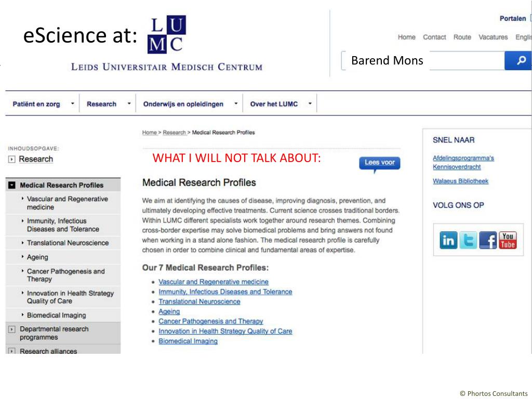Expand the Research alliances section

(11, 351)
